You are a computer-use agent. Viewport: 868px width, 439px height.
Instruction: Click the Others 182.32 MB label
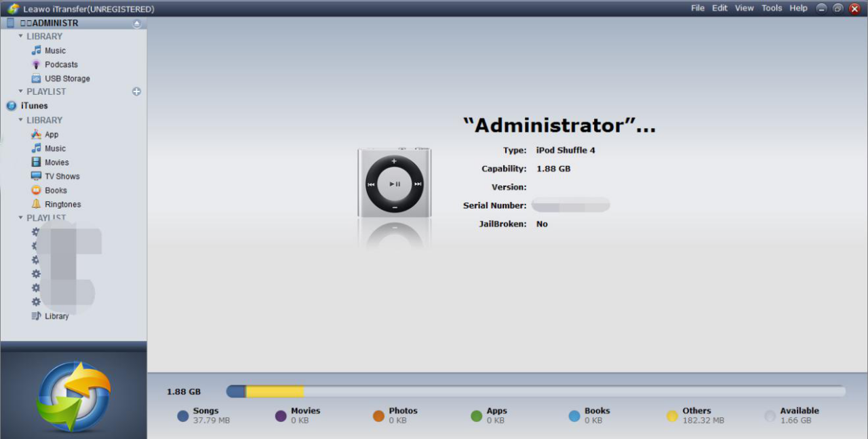click(703, 415)
